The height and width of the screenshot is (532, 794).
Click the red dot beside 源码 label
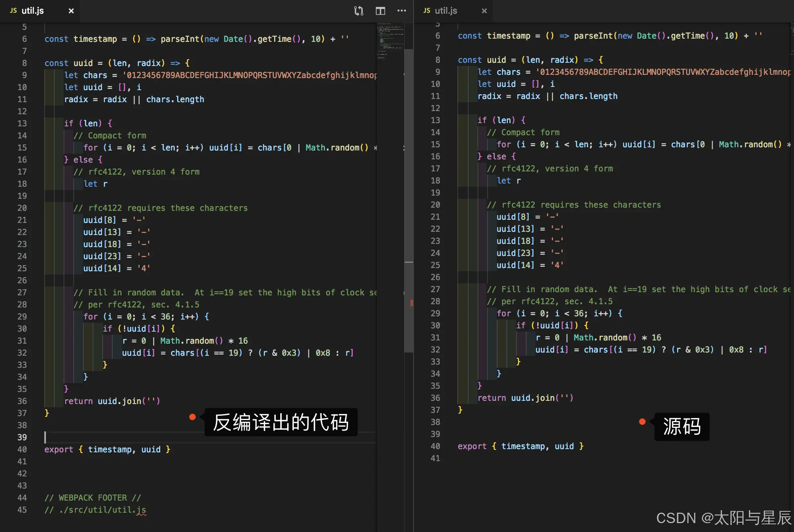pyautogui.click(x=642, y=422)
